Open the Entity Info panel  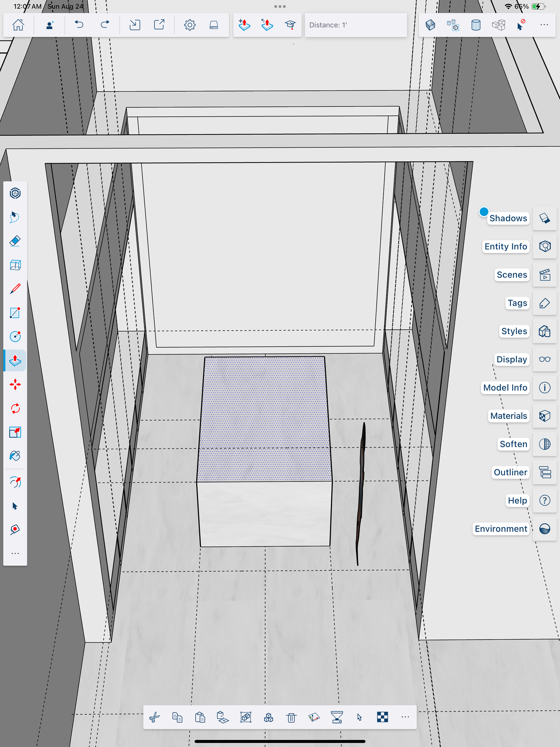(x=545, y=247)
